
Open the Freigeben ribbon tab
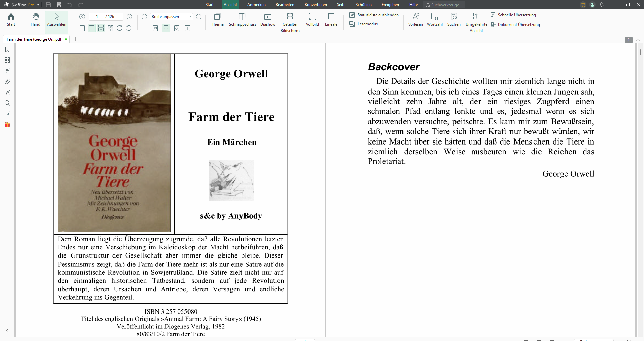click(x=390, y=5)
